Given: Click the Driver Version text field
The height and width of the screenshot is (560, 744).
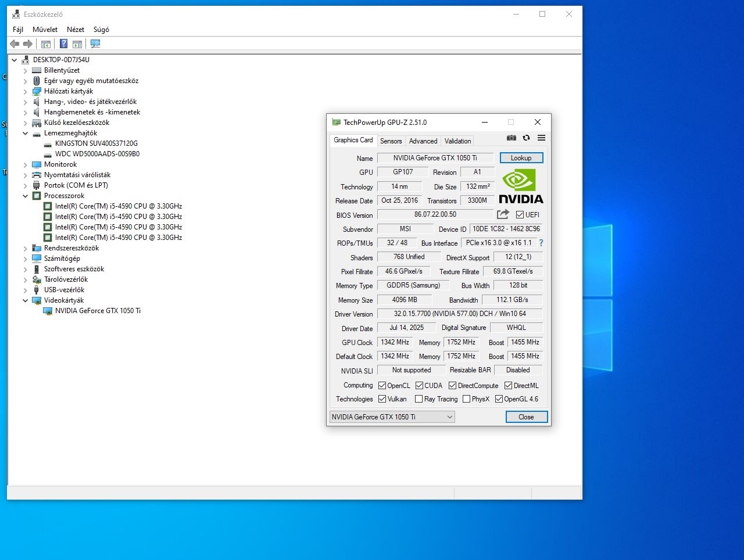Looking at the screenshot, I should (459, 314).
